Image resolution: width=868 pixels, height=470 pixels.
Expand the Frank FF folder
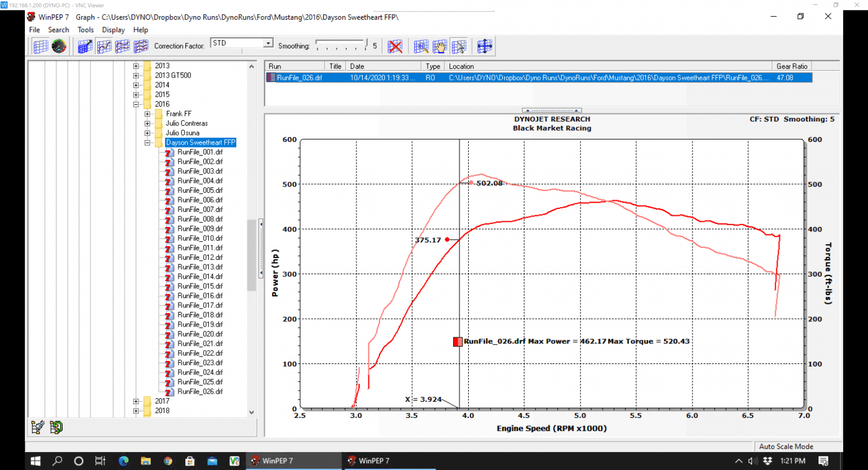pos(147,114)
